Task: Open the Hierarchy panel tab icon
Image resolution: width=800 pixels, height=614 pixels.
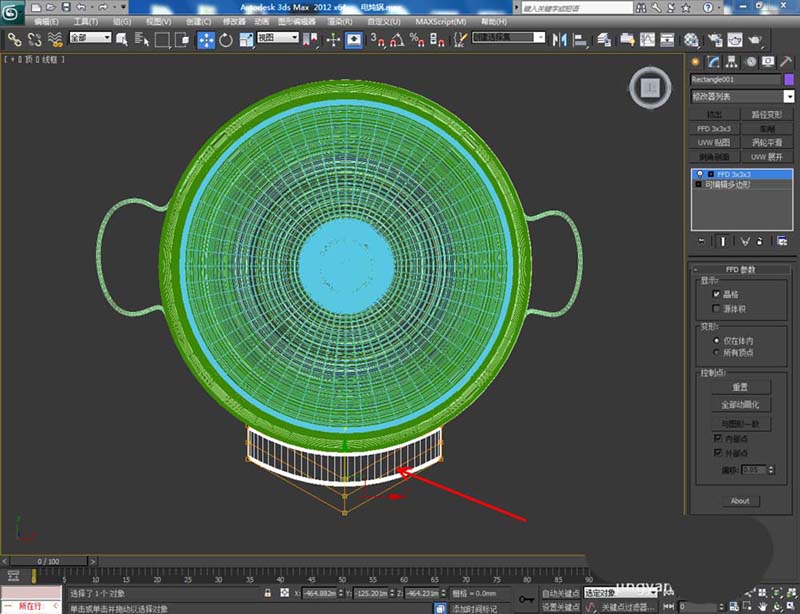Action: click(x=731, y=62)
